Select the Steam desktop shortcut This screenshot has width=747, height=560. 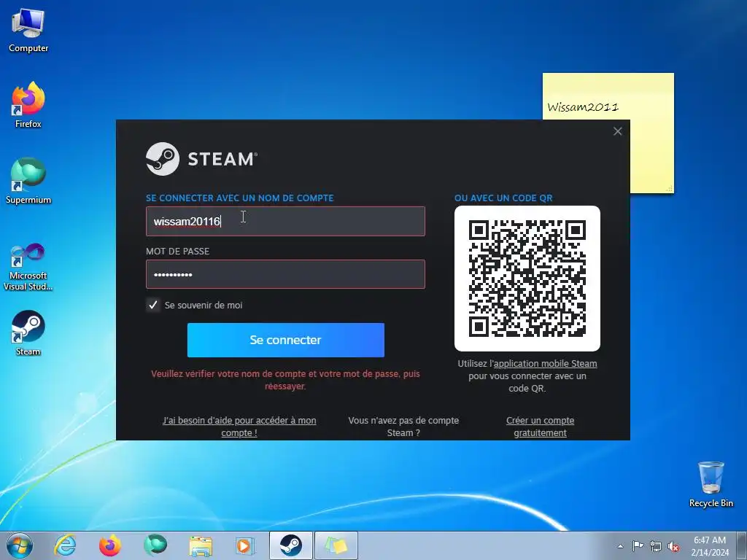pyautogui.click(x=28, y=333)
